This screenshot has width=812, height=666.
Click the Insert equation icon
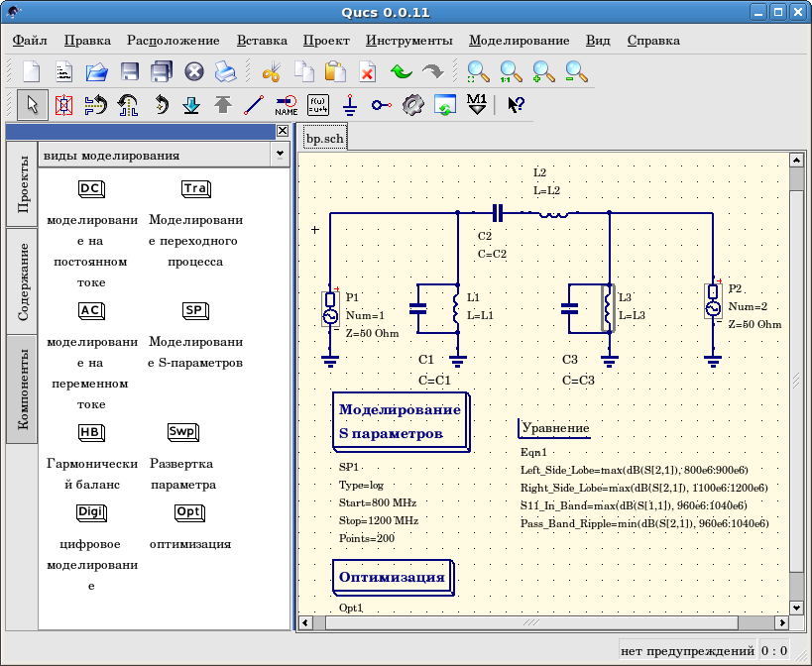coord(318,104)
